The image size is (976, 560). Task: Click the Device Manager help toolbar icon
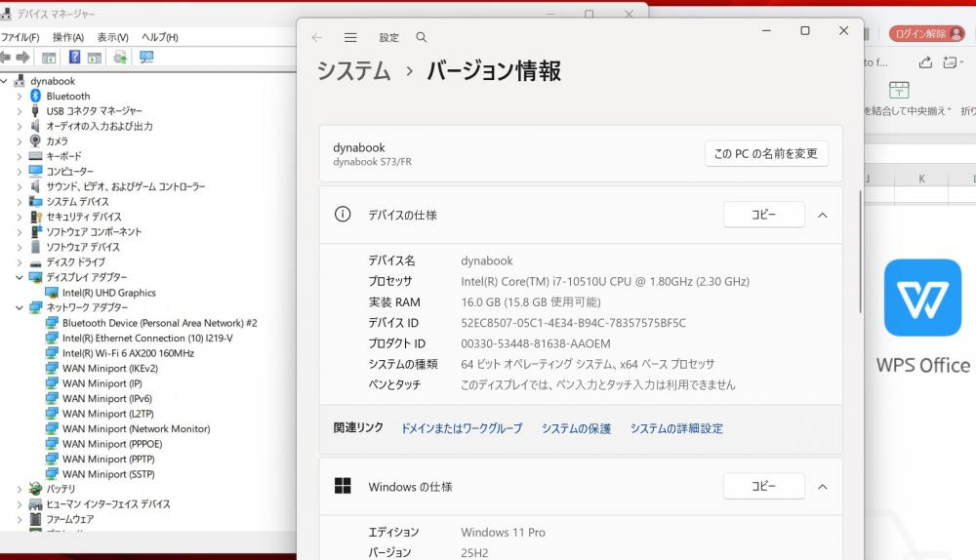point(74,58)
